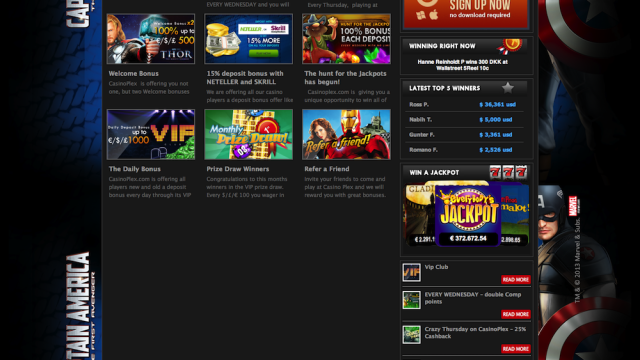The width and height of the screenshot is (640, 360).
Task: Click The Daily Bonus heading
Action: pos(135,169)
